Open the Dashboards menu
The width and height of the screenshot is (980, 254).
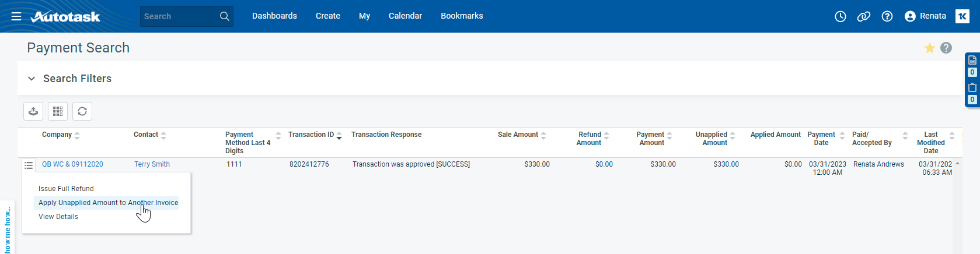tap(274, 16)
